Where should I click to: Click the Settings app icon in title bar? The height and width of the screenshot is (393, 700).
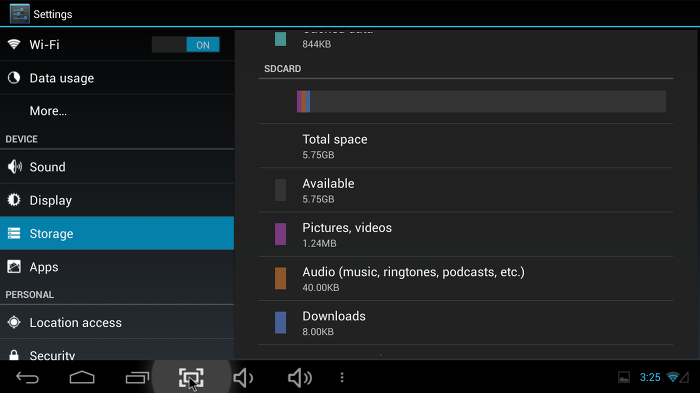pyautogui.click(x=20, y=14)
